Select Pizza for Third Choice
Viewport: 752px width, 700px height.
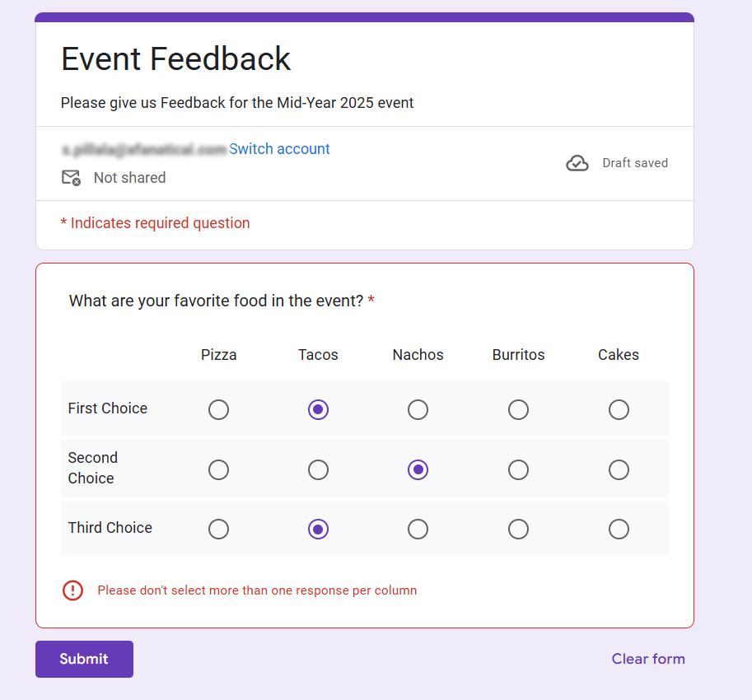click(x=218, y=529)
